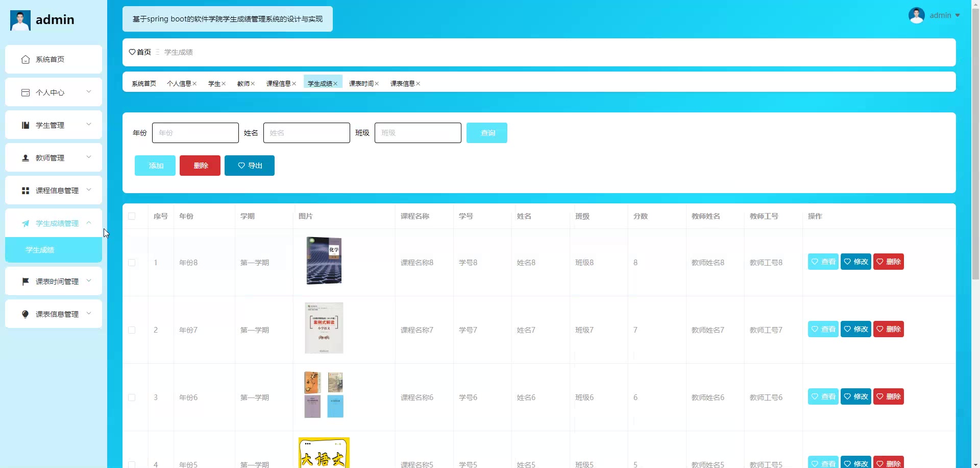The width and height of the screenshot is (980, 468).
Task: Click the card icon beside 个人中心
Action: coord(26,92)
